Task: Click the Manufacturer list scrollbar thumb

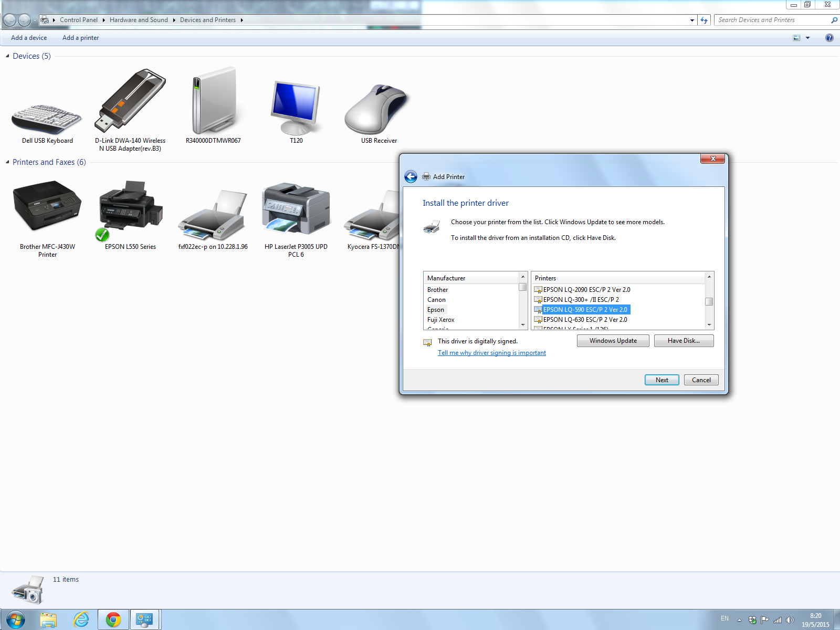Action: tap(523, 287)
